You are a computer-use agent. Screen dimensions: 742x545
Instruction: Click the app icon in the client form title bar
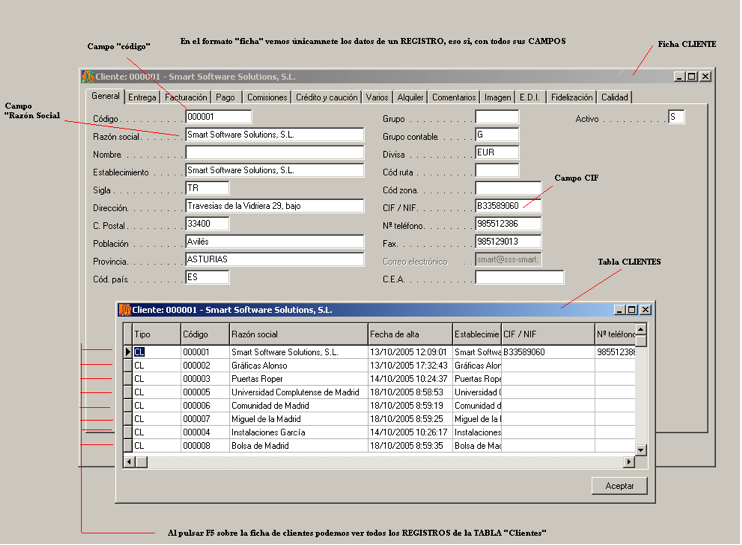click(x=88, y=76)
